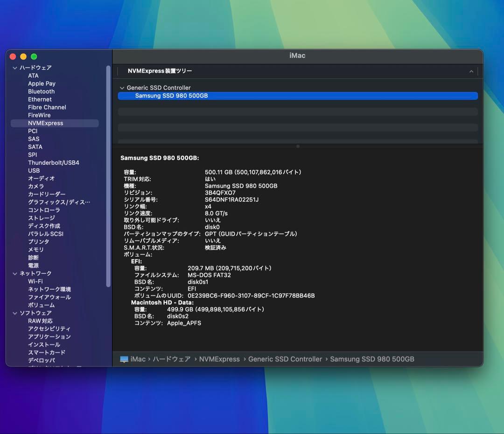Open the Wi-Fi network entry
504x434 pixels.
point(35,282)
